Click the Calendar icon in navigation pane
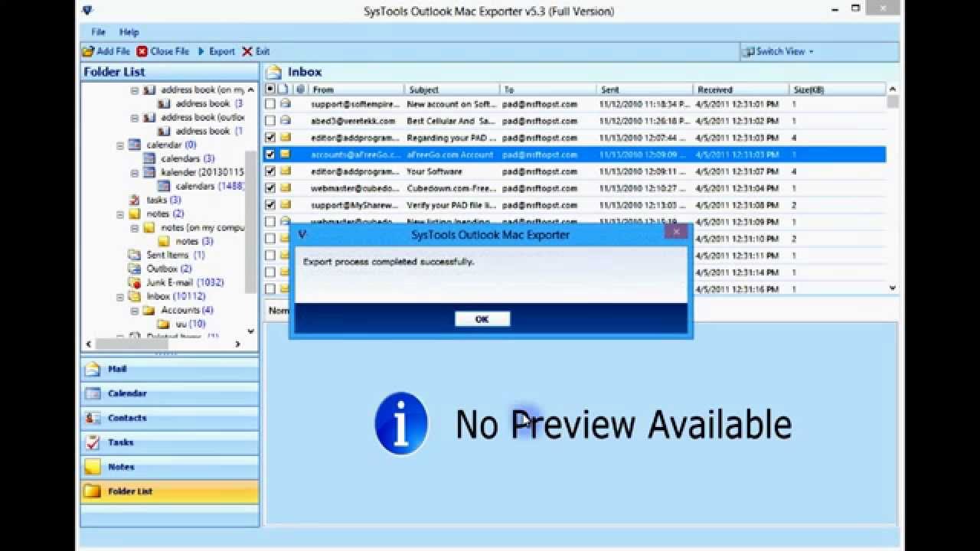 click(x=93, y=393)
